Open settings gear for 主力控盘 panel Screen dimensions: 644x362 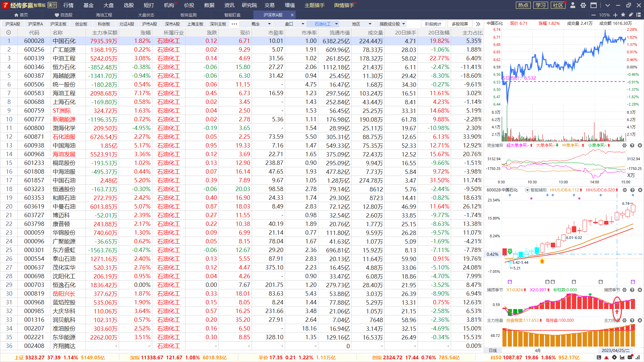coord(625,320)
